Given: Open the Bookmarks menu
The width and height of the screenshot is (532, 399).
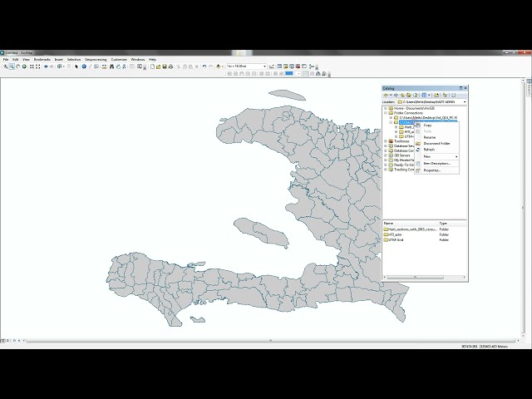Looking at the screenshot, I should (x=42, y=59).
